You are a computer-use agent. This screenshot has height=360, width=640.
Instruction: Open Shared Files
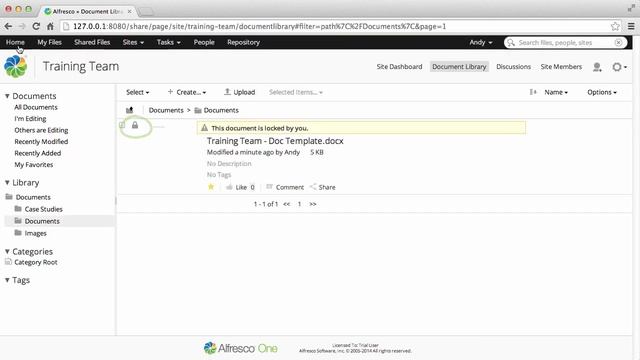pyautogui.click(x=92, y=42)
